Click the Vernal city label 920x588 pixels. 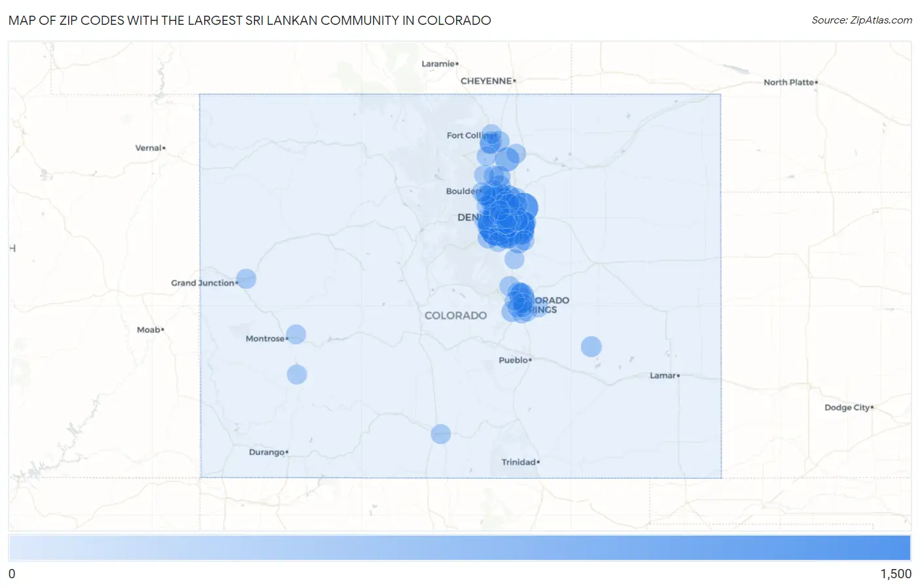[150, 148]
